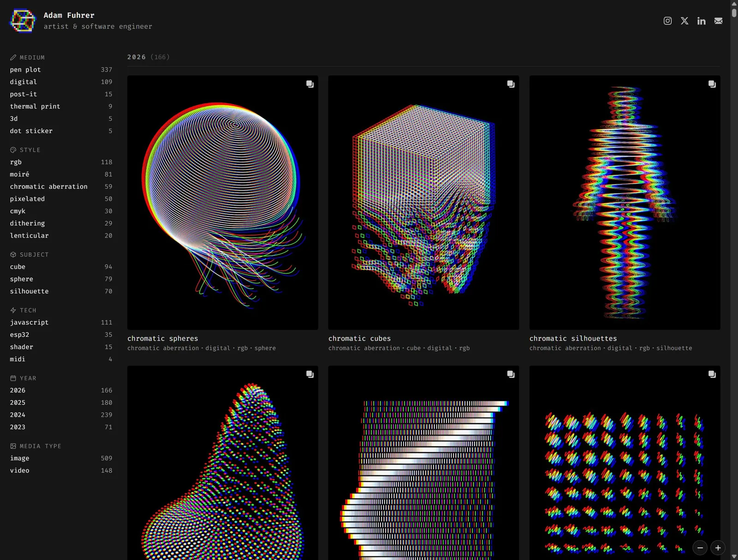This screenshot has width=738, height=560.
Task: Open the chromatic spheres artwork thumbnail
Action: pyautogui.click(x=223, y=203)
